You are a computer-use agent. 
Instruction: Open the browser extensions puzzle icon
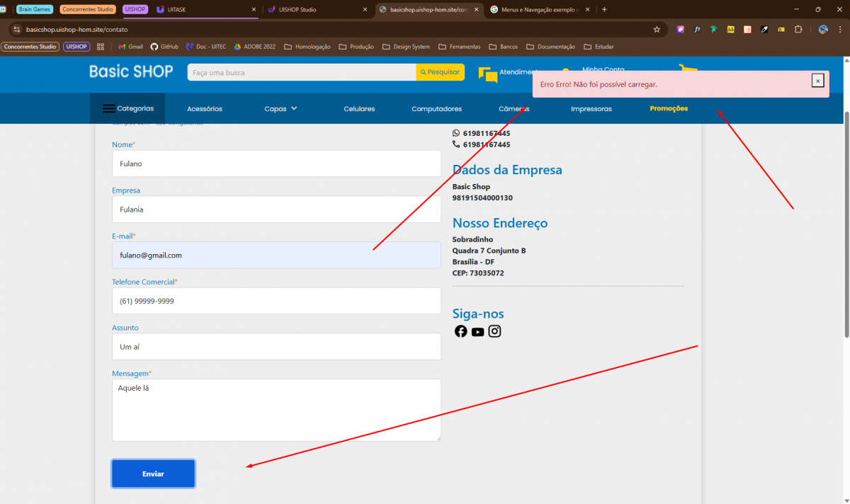(798, 30)
